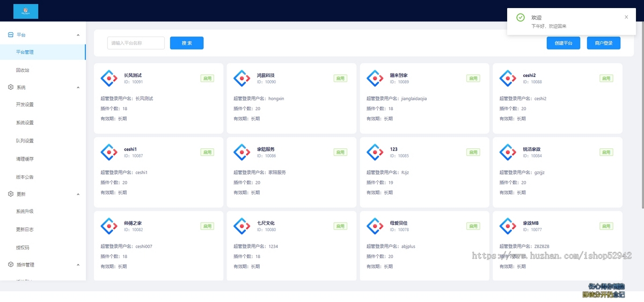Click the username text hongxin
Screen dimensions: 644x302
pyautogui.click(x=276, y=99)
